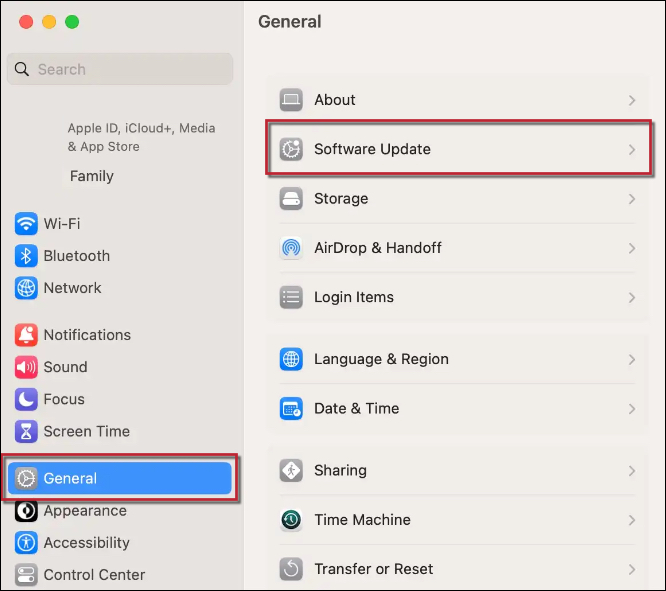
Task: Minimize window with yellow button
Action: point(49,22)
